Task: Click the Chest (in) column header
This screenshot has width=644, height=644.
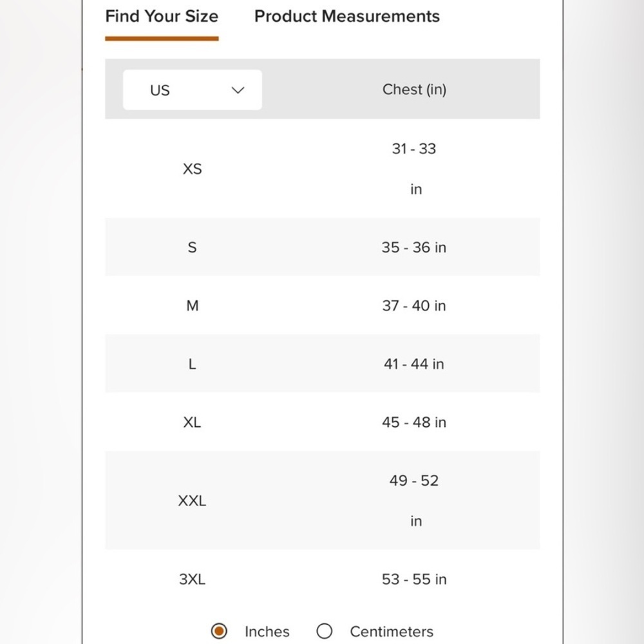Action: [414, 90]
